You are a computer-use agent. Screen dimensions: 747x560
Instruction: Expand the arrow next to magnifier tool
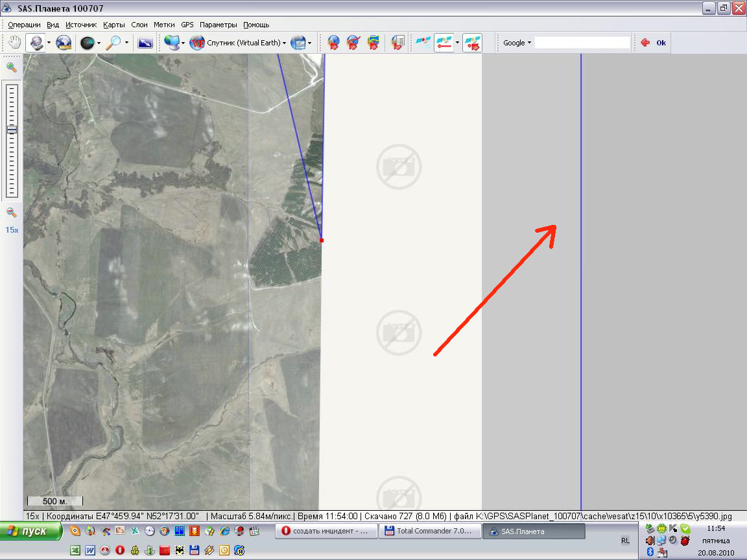coord(126,43)
